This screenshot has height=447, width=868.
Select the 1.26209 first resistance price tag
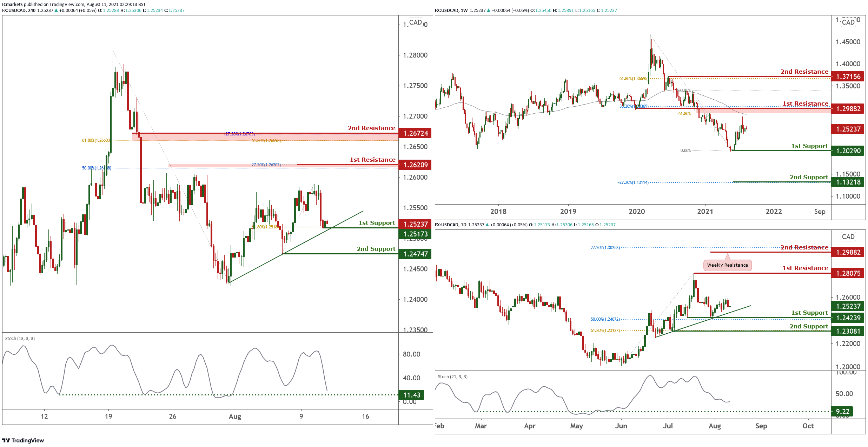[x=415, y=165]
